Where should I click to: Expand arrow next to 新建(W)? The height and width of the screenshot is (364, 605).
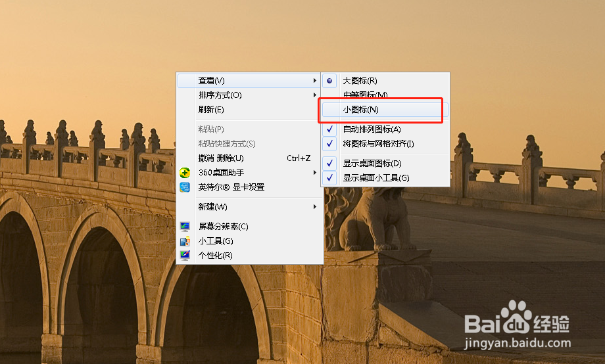point(315,207)
